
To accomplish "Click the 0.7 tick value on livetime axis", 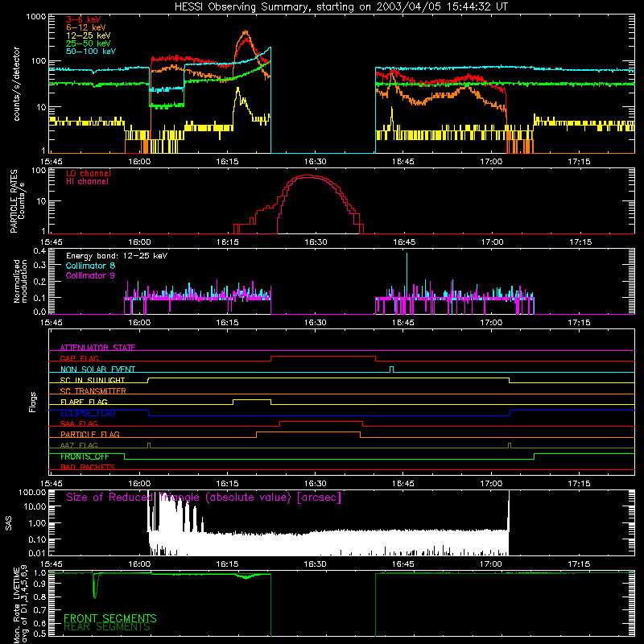I will [39, 609].
